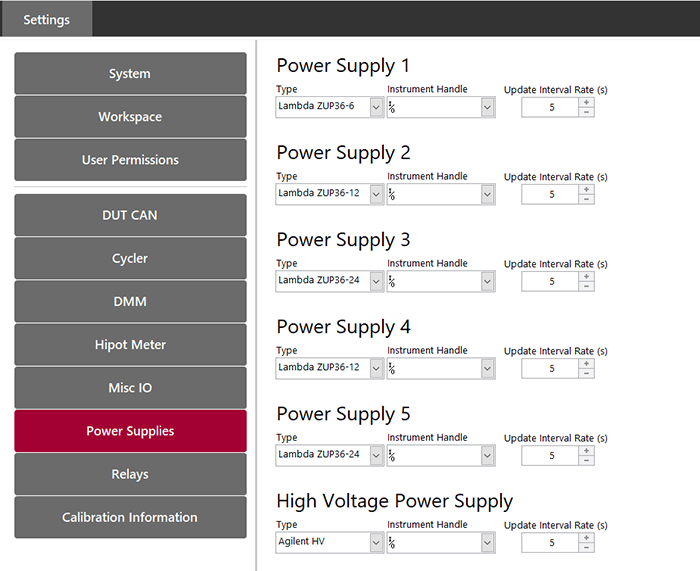Select the DMM section
The height and width of the screenshot is (571, 700).
130,301
